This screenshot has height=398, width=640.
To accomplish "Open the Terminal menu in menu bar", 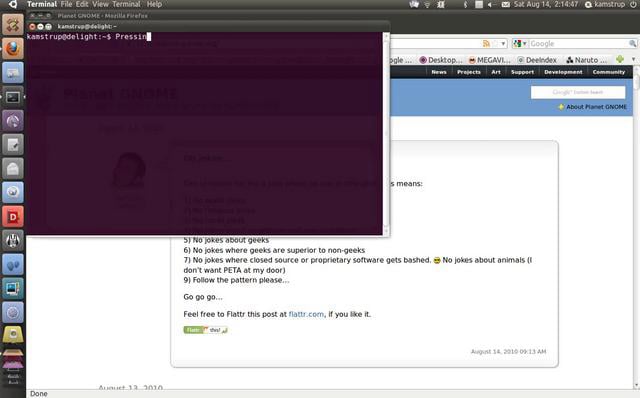I will (x=126, y=4).
